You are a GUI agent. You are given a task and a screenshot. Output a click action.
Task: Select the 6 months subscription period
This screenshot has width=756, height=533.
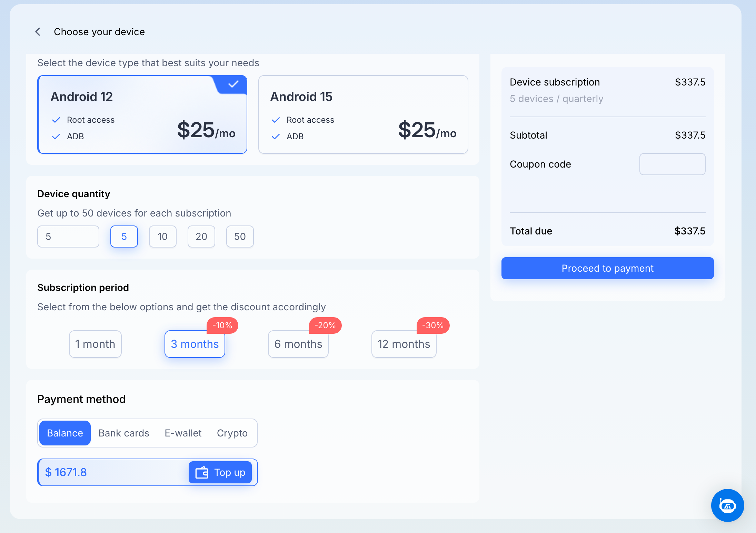click(298, 344)
